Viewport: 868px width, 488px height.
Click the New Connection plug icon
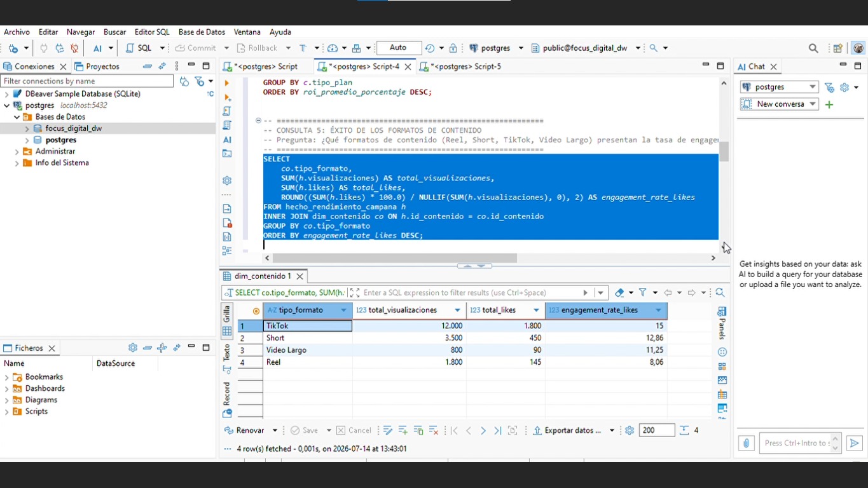[13, 48]
